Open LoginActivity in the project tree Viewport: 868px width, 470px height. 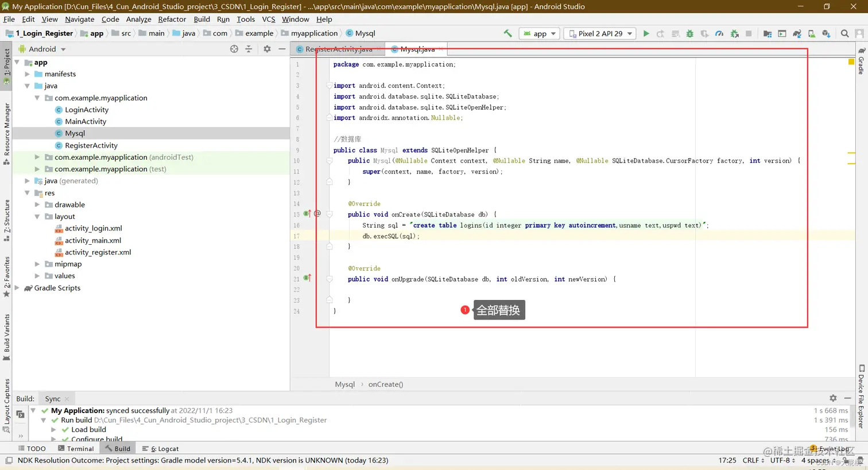coord(86,110)
